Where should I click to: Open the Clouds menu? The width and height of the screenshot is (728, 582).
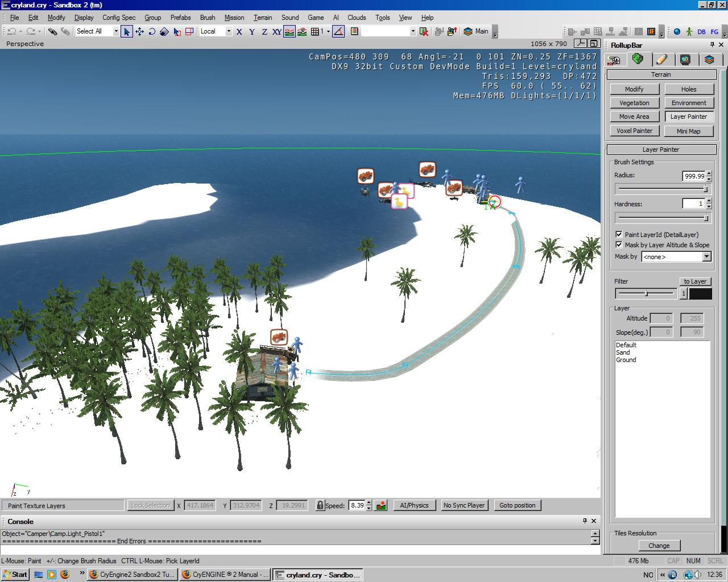coord(357,18)
